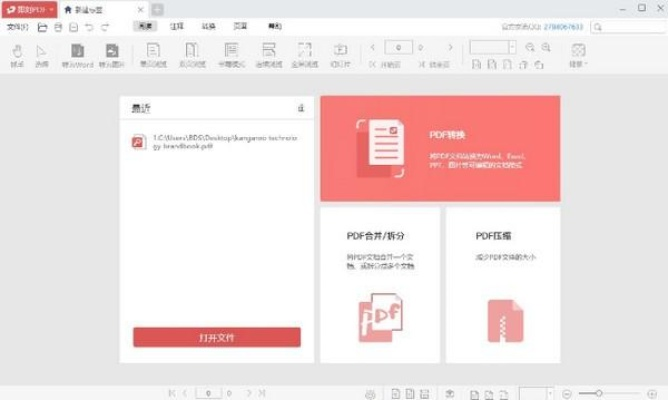
Task: Click the open folder icon in quick access bar
Action: tap(42, 27)
